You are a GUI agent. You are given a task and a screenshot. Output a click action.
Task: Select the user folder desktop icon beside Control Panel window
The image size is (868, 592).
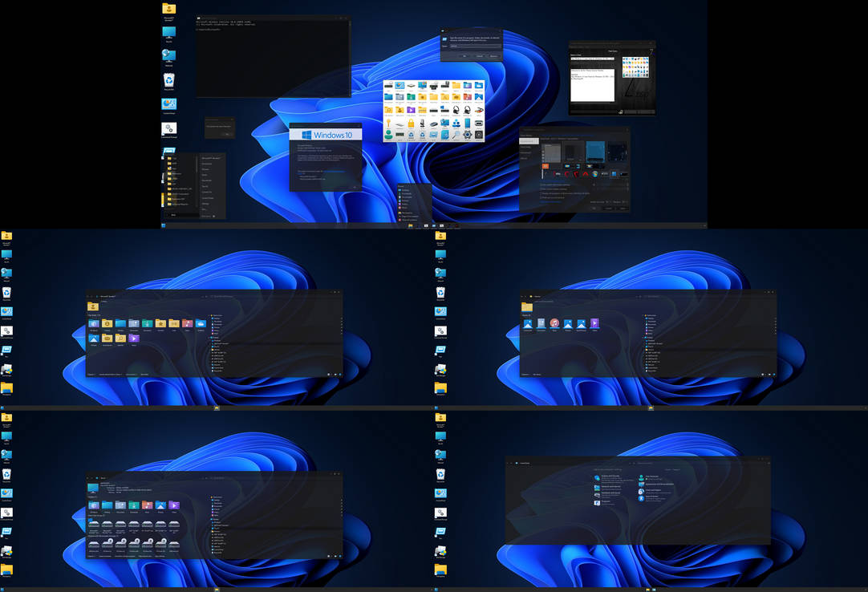tap(440, 420)
